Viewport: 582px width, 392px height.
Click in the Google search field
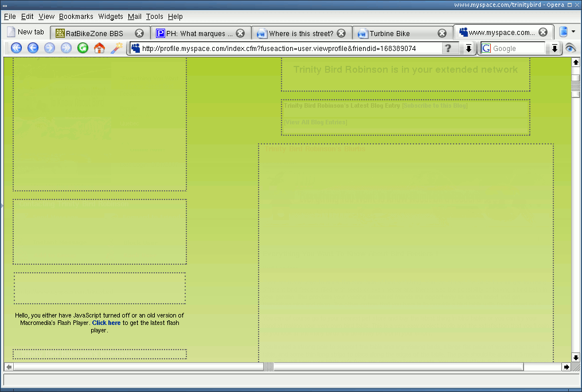pos(518,49)
